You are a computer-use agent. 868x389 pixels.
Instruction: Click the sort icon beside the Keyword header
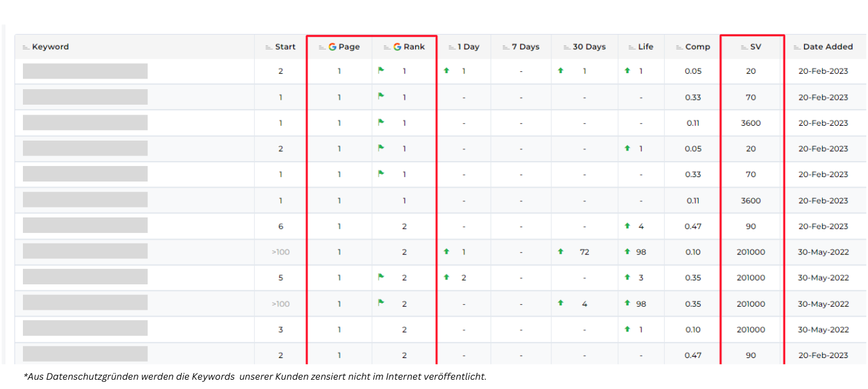pyautogui.click(x=26, y=47)
